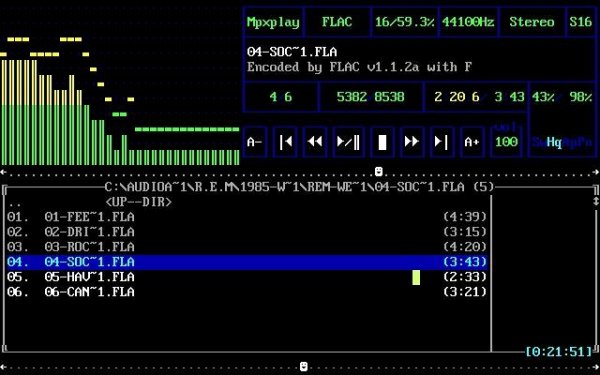Click the Mpxplay header cell
Screen dimensions: 600x375
(x=273, y=22)
